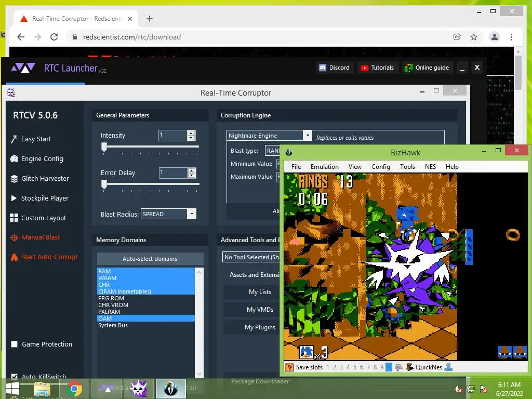Open the File menu in BizHawk
Viewport: 532px width, 399px height.
[296, 167]
